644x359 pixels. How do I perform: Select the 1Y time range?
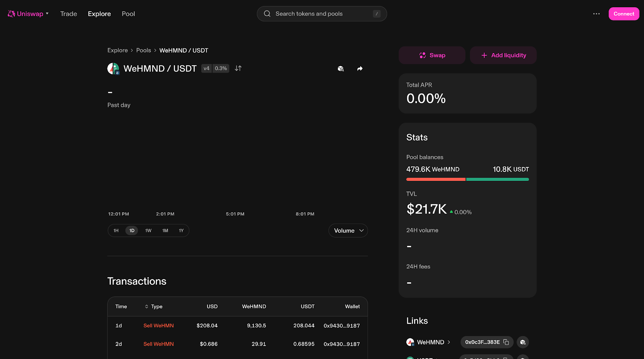pos(181,230)
